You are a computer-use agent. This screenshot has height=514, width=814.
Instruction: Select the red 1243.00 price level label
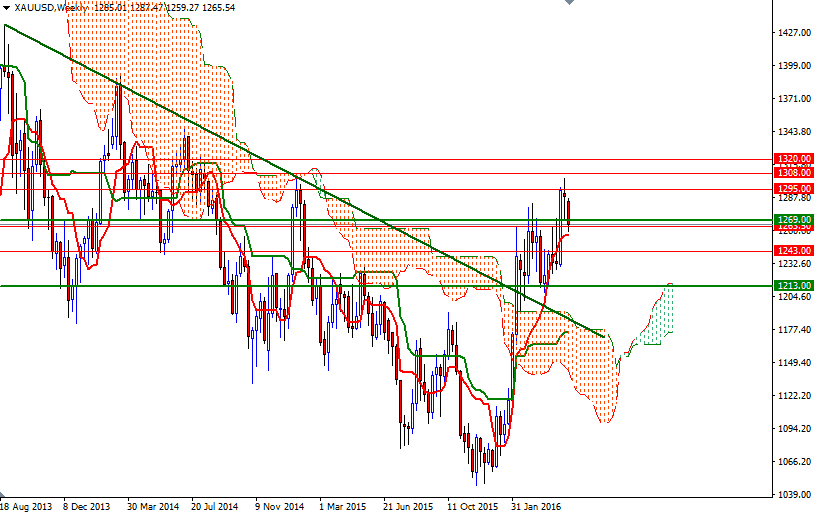coord(793,251)
